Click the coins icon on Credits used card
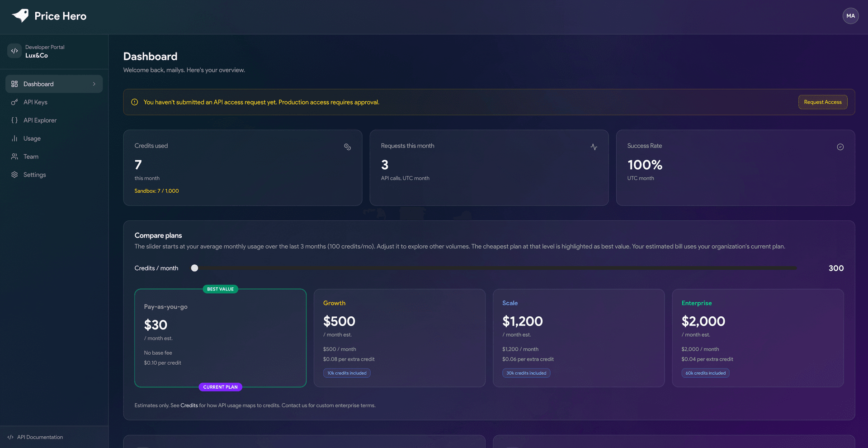 click(347, 147)
